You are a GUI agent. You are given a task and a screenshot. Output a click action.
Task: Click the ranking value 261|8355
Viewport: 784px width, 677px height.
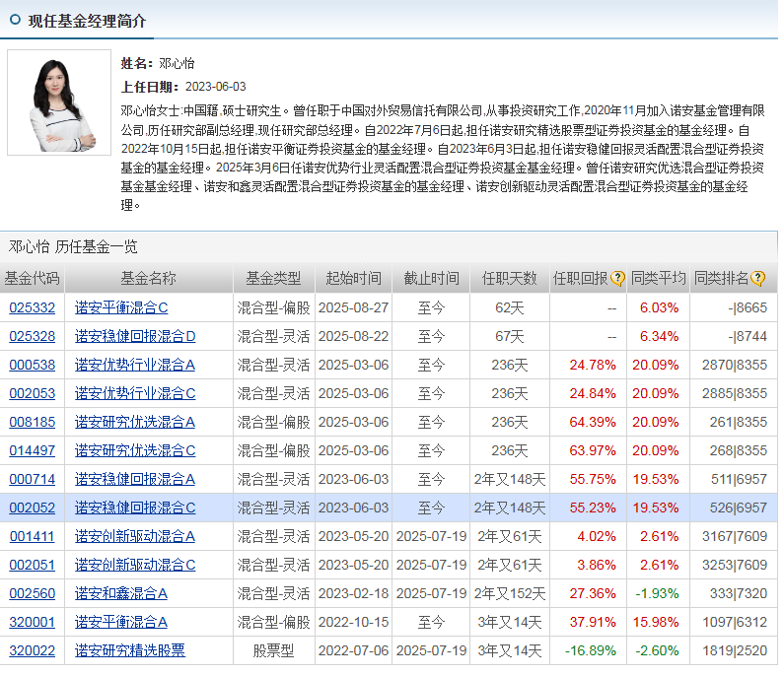(x=739, y=422)
